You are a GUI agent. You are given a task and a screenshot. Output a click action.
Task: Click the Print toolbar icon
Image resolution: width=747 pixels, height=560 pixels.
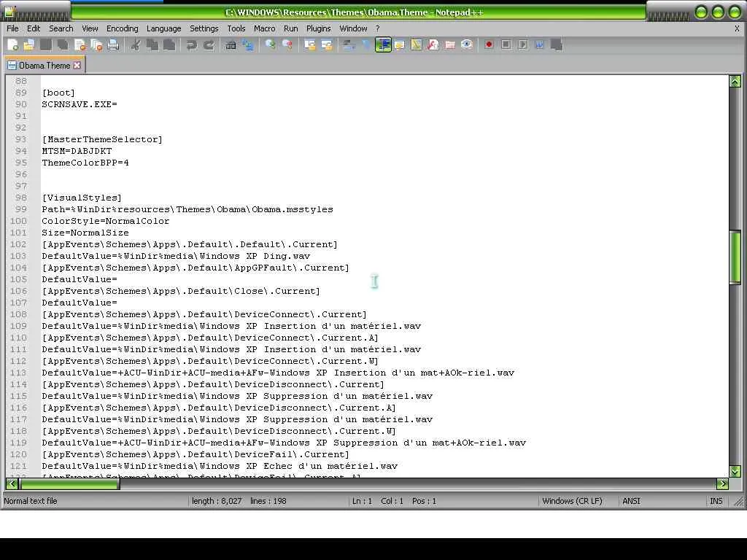tap(113, 44)
